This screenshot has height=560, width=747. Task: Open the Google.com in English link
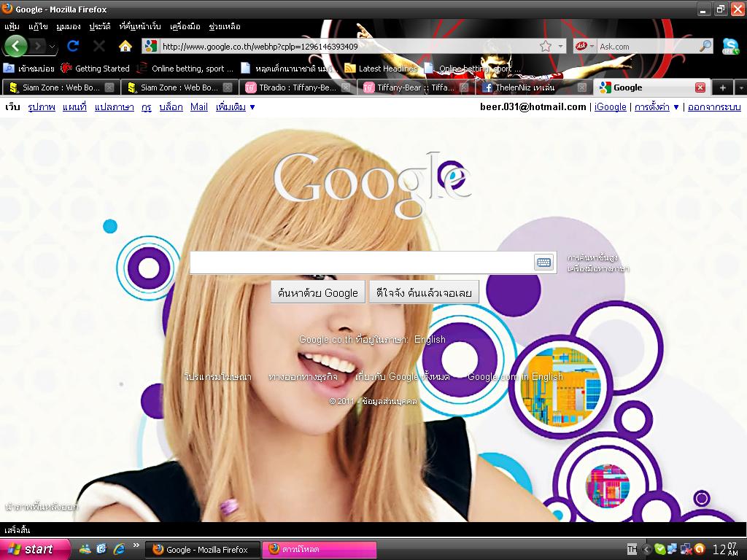[515, 377]
